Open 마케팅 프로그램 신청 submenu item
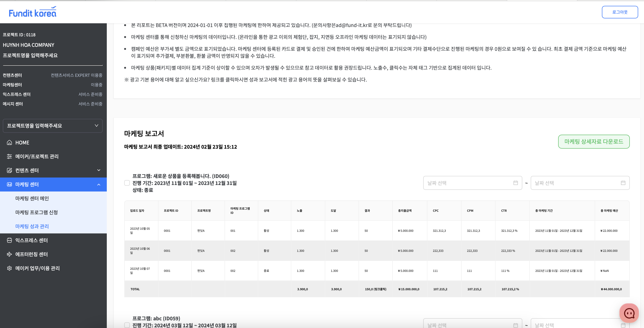Viewport: 644px width, 328px height. click(37, 212)
